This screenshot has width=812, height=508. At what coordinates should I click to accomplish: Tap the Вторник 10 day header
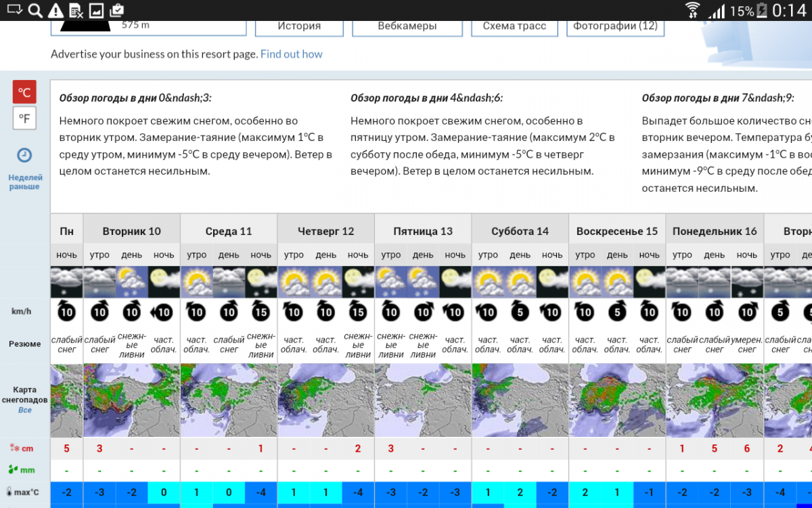pos(132,231)
